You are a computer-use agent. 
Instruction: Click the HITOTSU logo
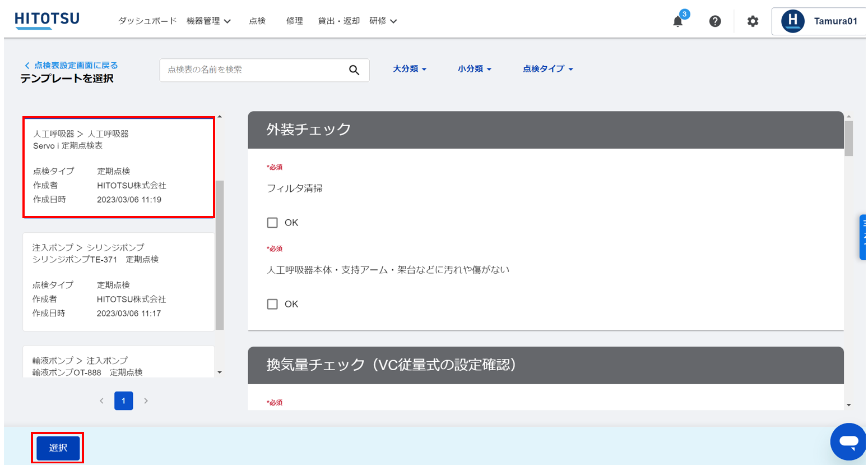pyautogui.click(x=47, y=20)
